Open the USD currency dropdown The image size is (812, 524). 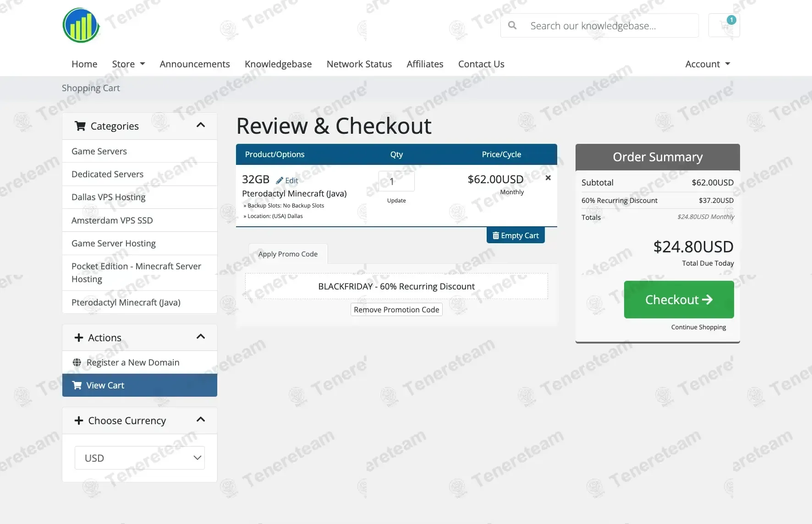click(140, 458)
